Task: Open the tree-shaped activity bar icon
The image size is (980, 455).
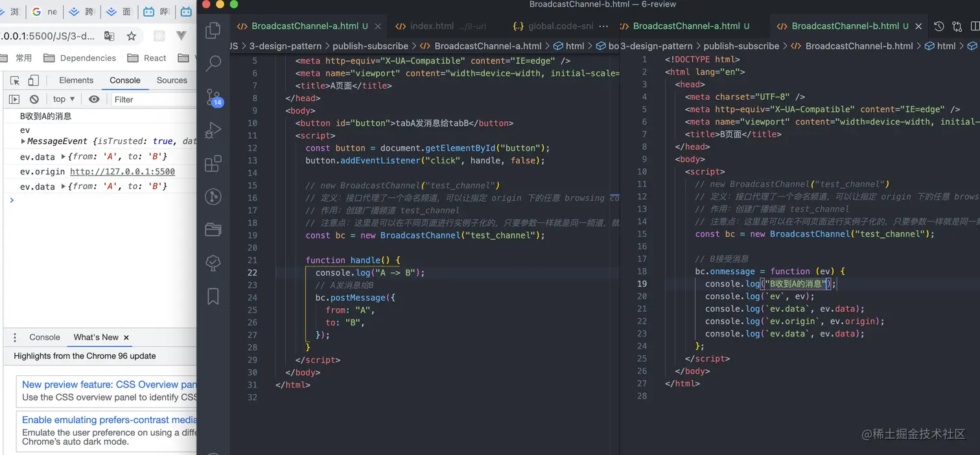Action: click(213, 262)
